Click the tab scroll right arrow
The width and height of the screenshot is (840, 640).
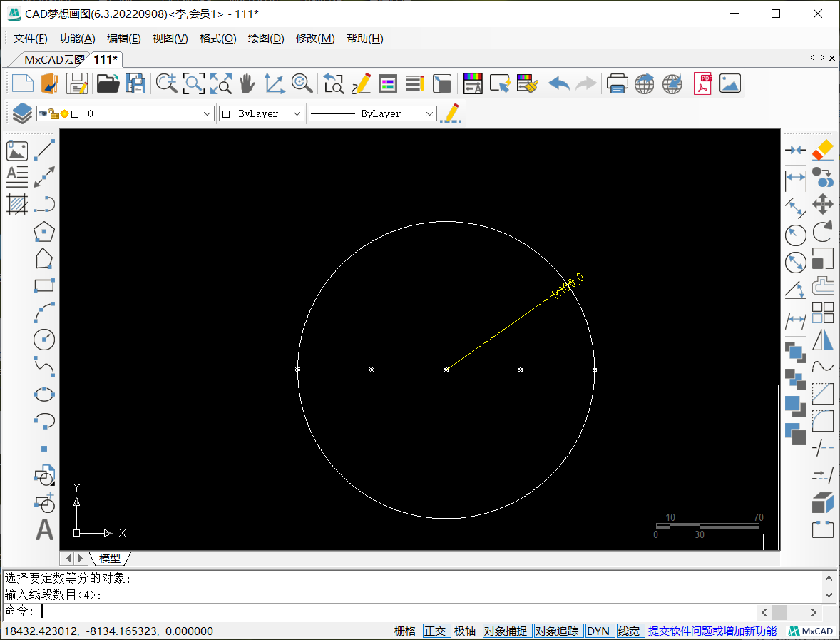coord(822,58)
